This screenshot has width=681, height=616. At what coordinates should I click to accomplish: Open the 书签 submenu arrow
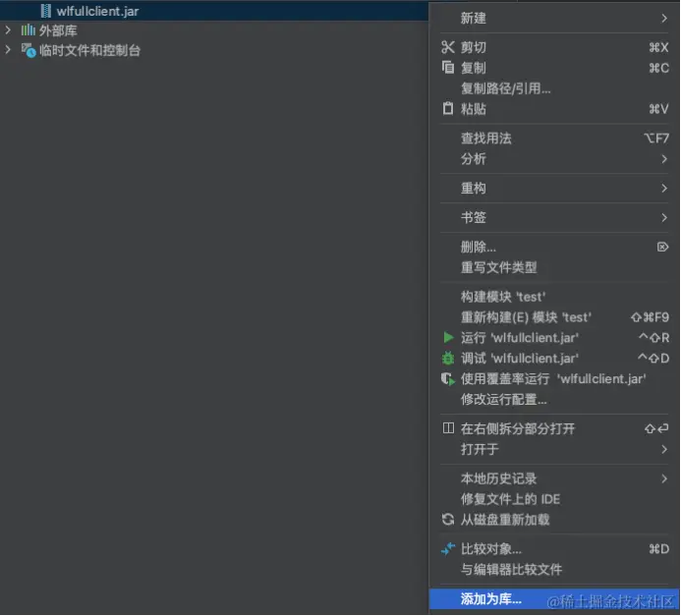[x=664, y=217]
